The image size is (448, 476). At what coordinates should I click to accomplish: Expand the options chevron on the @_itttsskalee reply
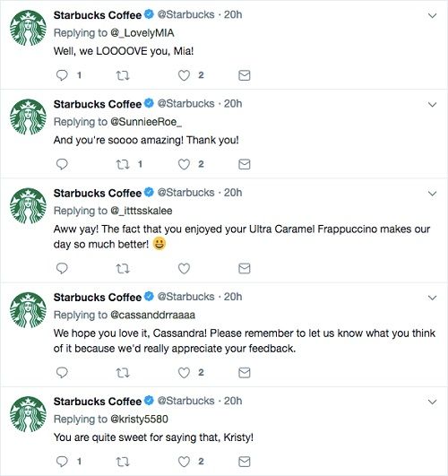point(432,194)
